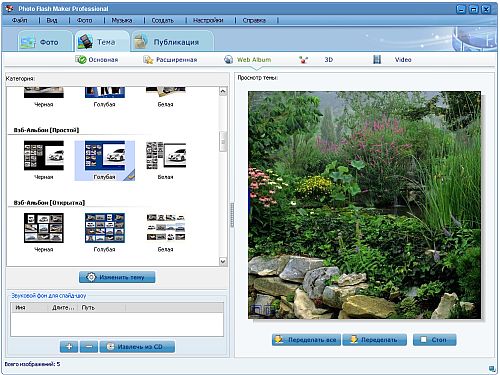Switch to the Фото tab
Screen dimensions: 500x375
point(45,42)
